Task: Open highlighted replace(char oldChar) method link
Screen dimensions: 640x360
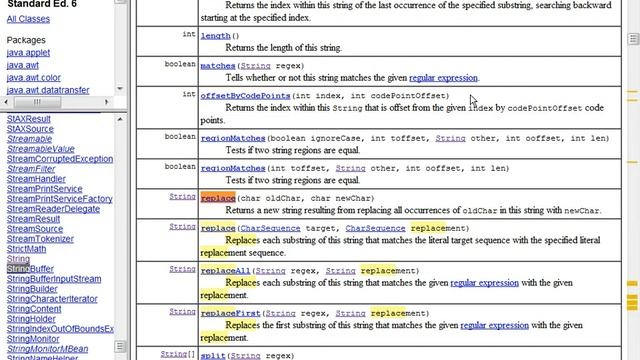Action: (218, 198)
